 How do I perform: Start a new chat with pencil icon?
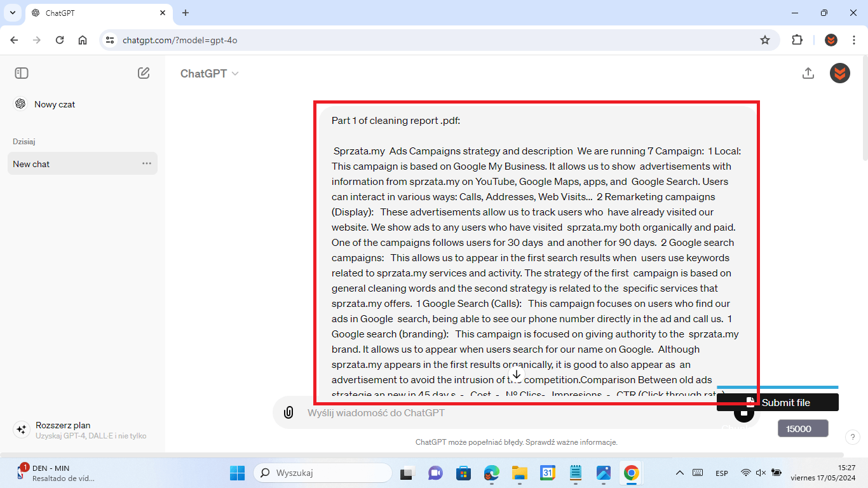tap(144, 73)
